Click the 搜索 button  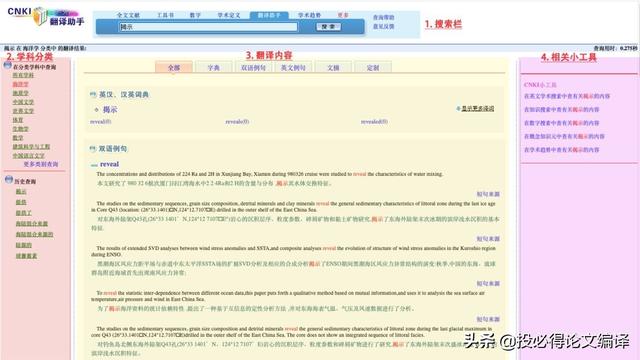(329, 27)
